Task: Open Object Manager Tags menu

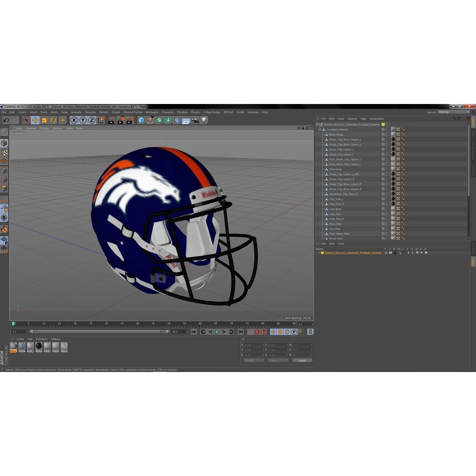Action: [363, 119]
